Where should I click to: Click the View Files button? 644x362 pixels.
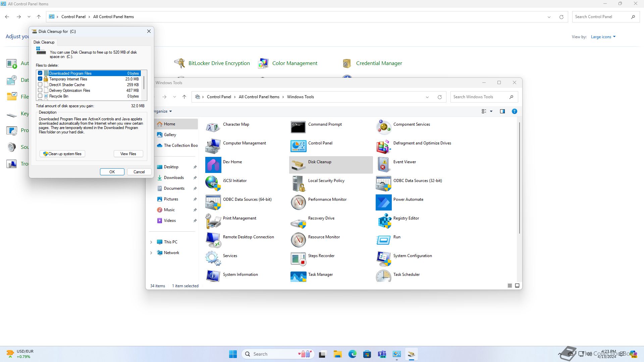[x=128, y=154]
